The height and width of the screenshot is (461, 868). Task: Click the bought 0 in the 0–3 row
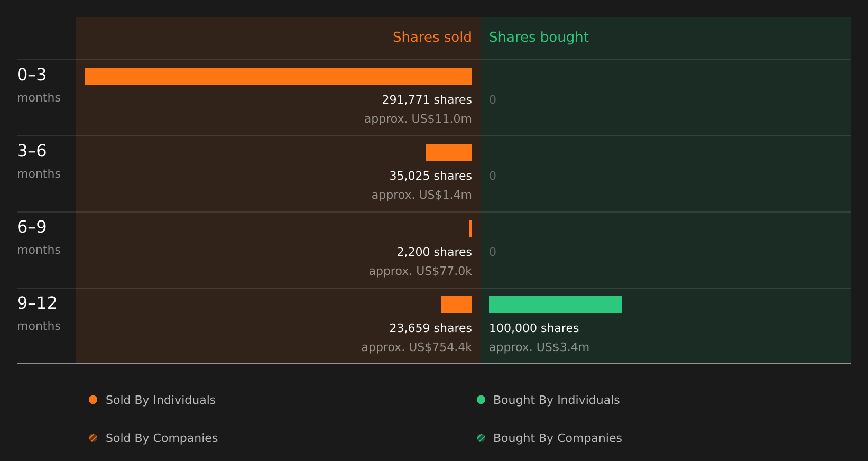493,100
